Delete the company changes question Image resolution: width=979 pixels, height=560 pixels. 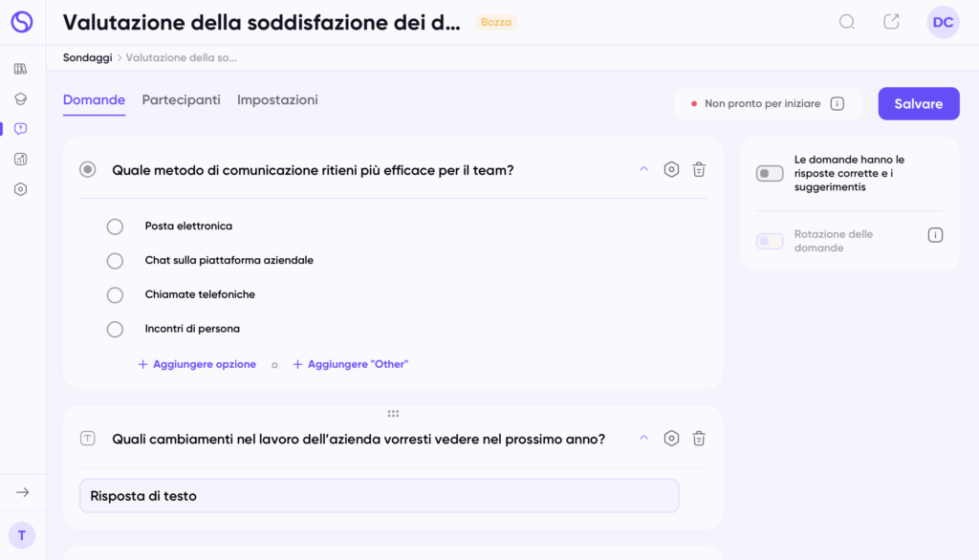pos(699,439)
